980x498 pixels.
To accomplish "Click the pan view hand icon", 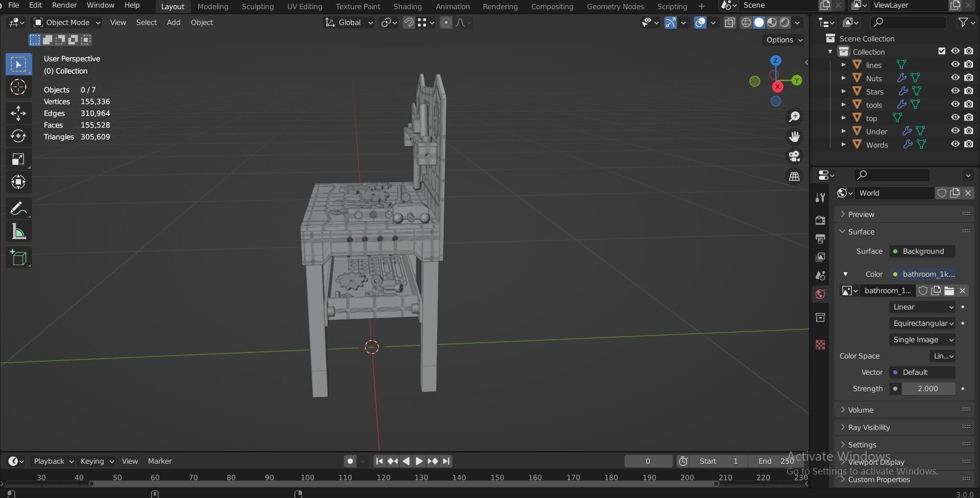I will click(794, 137).
